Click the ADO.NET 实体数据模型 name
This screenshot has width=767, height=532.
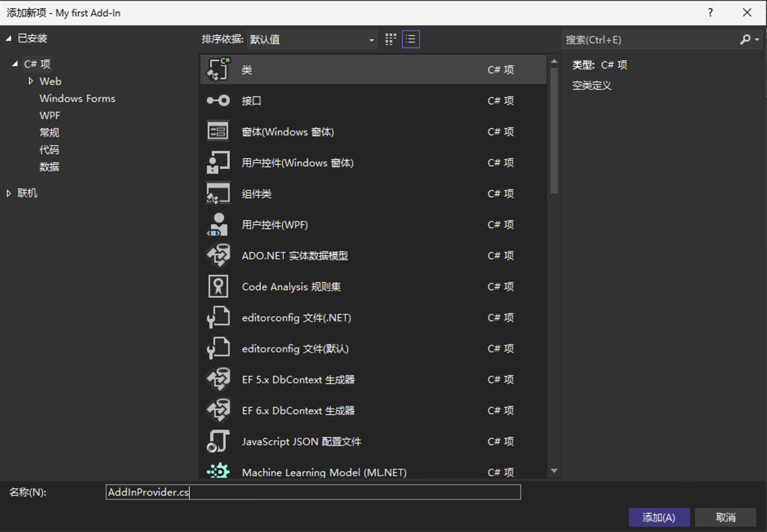point(295,256)
